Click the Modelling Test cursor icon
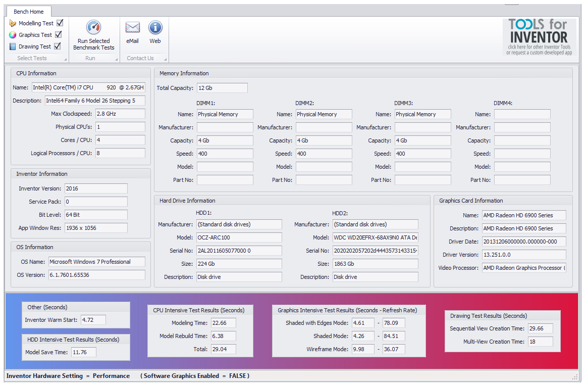This screenshot has height=384, width=588. tap(13, 23)
